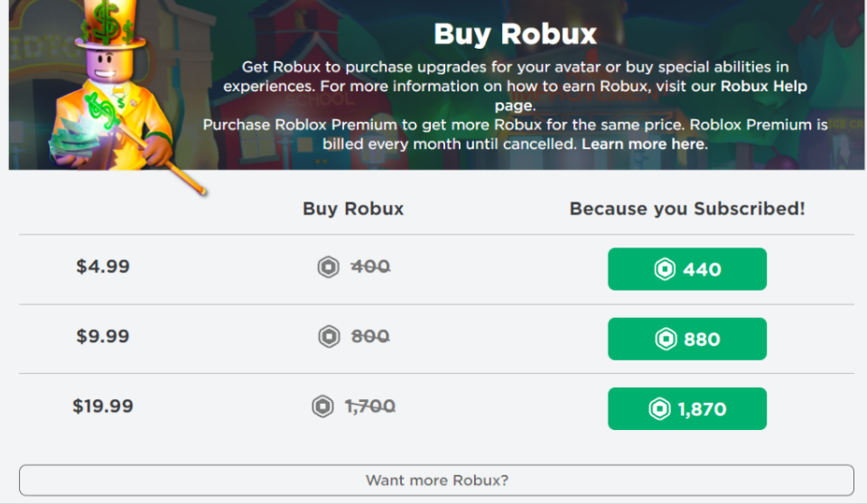
Task: Click the Robux icon beside struck-through 1,700
Action: pos(322,406)
